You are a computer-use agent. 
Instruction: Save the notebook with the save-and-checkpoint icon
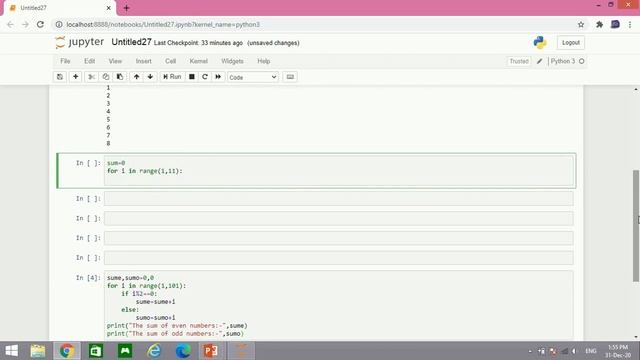60,77
